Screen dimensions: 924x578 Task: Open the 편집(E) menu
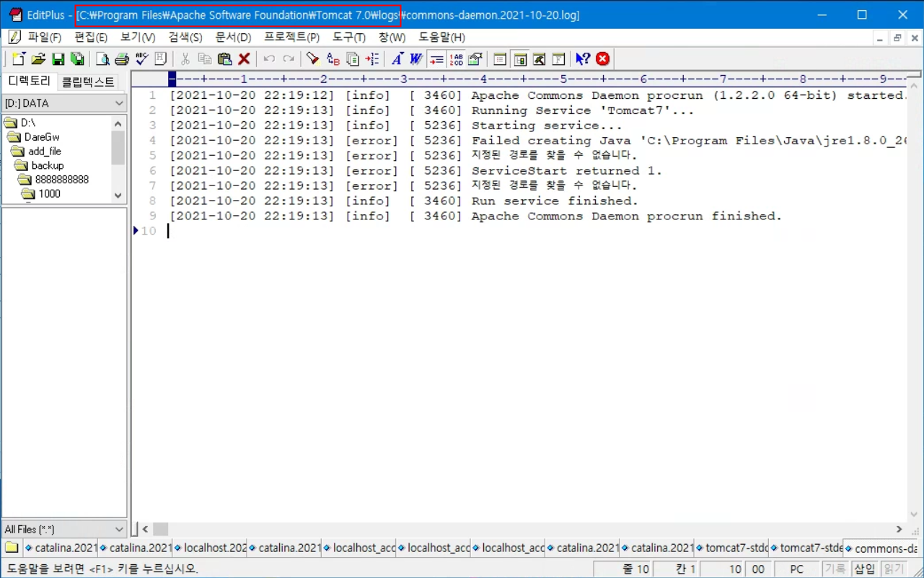point(91,38)
